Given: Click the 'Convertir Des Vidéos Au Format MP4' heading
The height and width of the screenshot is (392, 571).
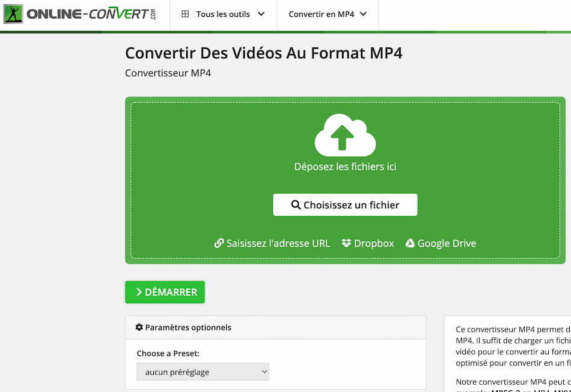Looking at the screenshot, I should 264,53.
